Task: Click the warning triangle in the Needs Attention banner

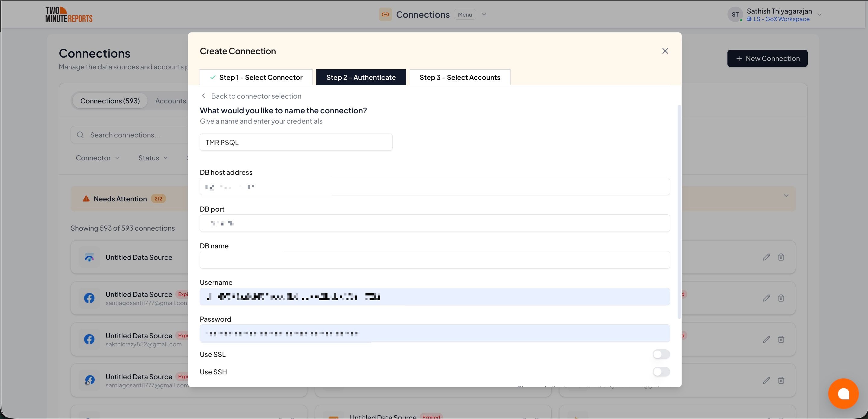Action: [x=86, y=198]
